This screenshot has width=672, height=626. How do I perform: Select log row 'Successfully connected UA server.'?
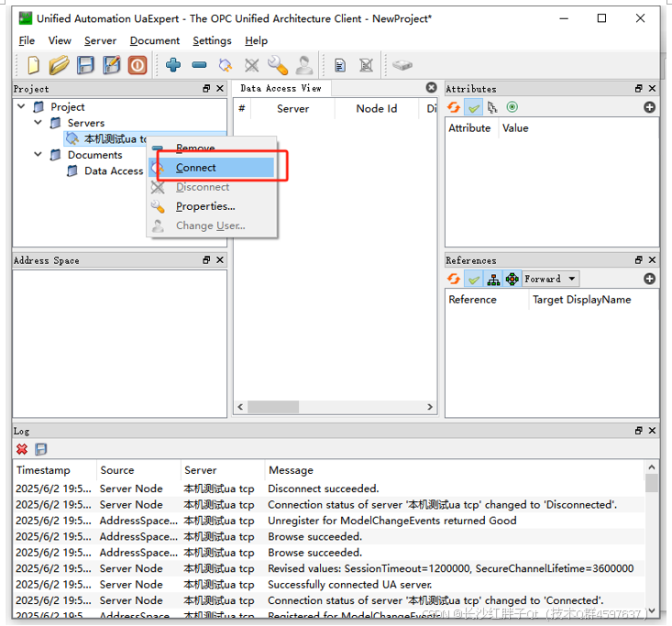point(329,585)
